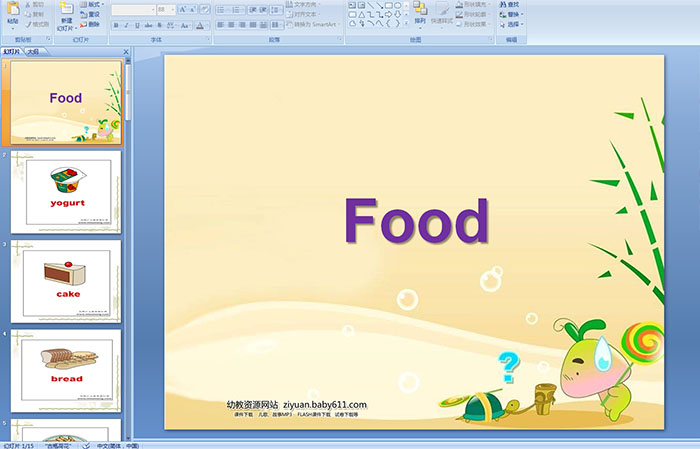700x449 pixels.
Task: Click the Format Painter (格式刷) brush
Action: point(28,24)
